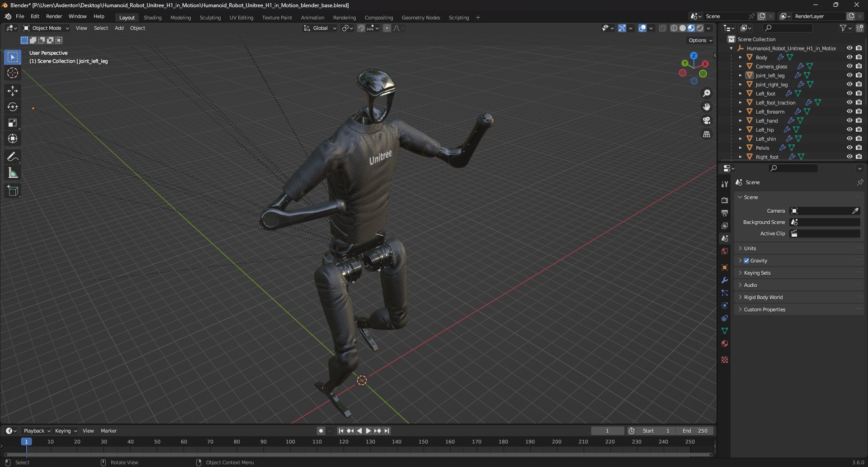Open the World properties tab

725,251
